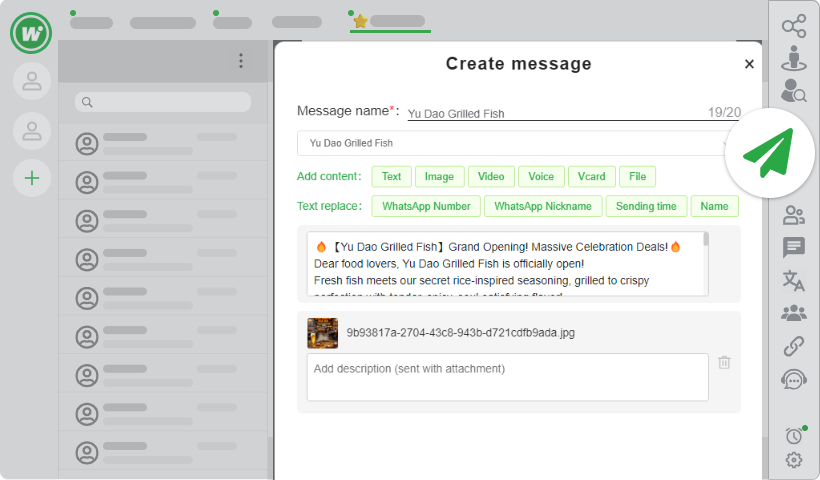Open the three-dot menu above chat list
The width and height of the screenshot is (820, 480).
(x=241, y=61)
